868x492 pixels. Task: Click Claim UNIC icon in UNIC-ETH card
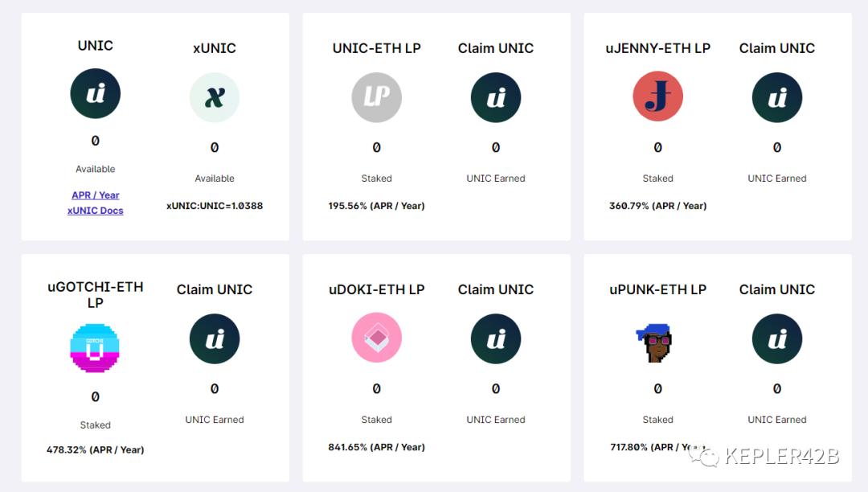(495, 97)
